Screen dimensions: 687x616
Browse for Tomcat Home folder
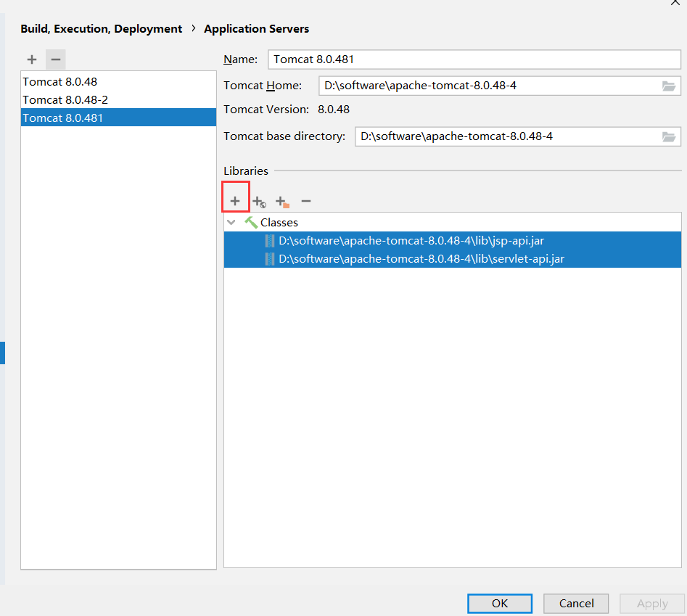point(669,86)
